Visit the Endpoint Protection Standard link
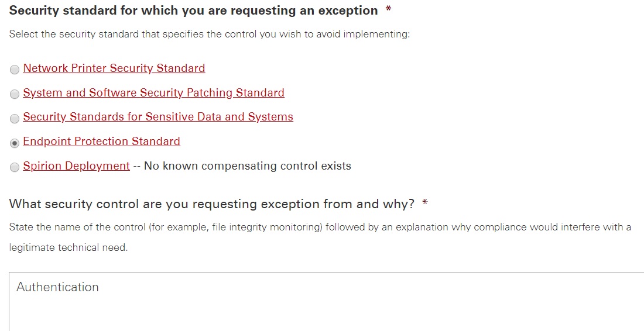The height and width of the screenshot is (331, 644). 101,142
